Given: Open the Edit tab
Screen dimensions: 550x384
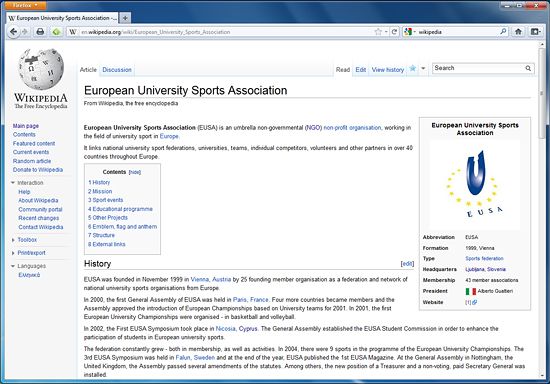Looking at the screenshot, I should click(x=361, y=70).
